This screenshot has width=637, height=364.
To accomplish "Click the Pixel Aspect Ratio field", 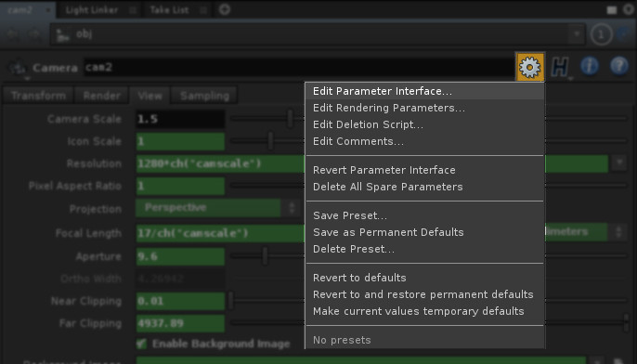I will point(180,186).
